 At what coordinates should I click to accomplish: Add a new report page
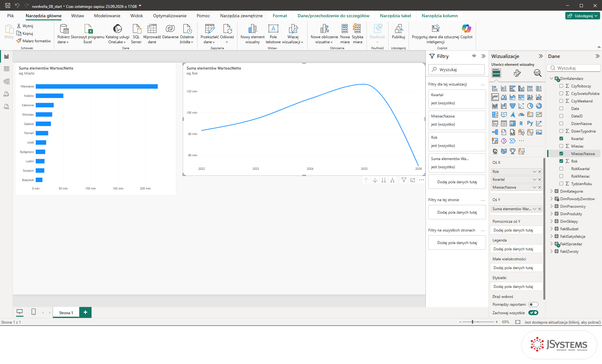(85, 312)
